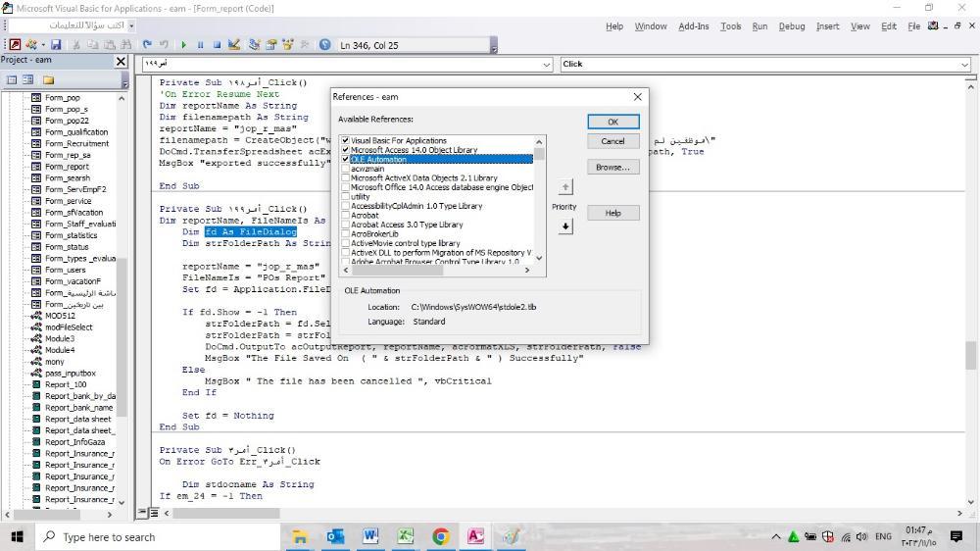Check Acrobat Access 3.0 Type Library
This screenshot has width=980, height=551.
tap(346, 225)
